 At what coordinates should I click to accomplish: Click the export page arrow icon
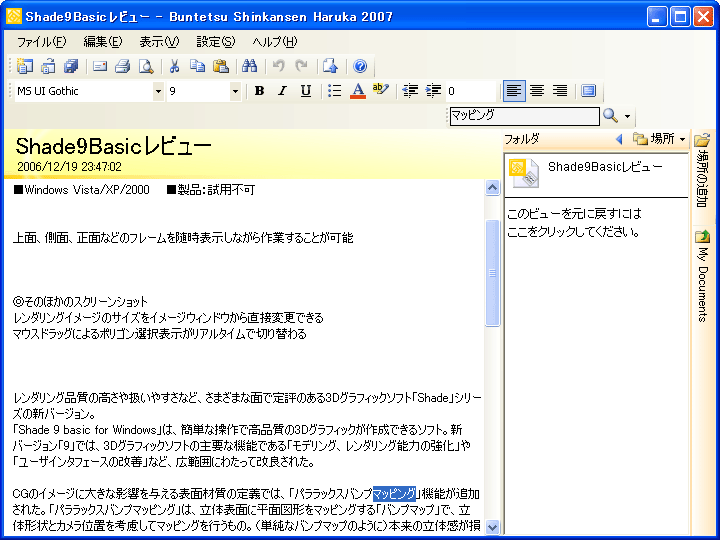[x=330, y=66]
